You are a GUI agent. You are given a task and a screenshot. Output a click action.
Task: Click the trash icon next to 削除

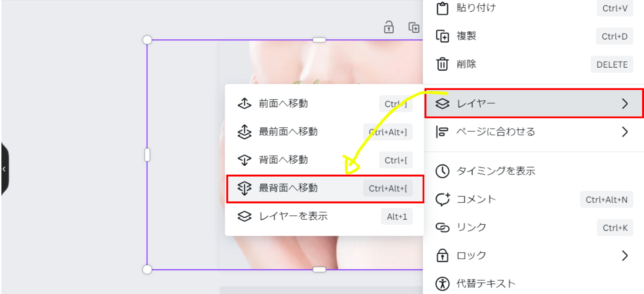point(442,64)
